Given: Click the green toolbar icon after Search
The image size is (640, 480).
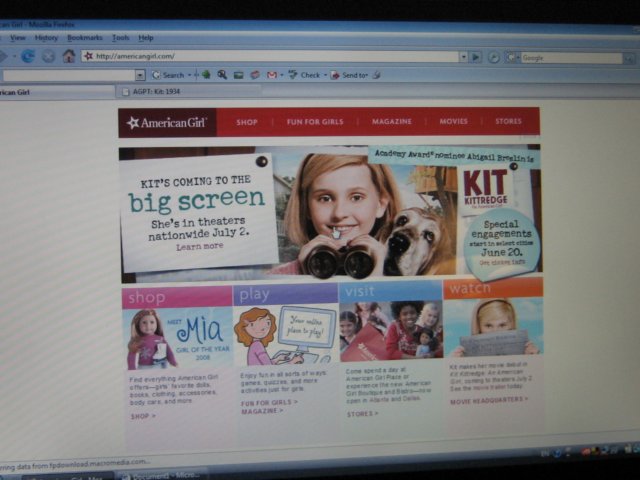Looking at the screenshot, I should 206,74.
